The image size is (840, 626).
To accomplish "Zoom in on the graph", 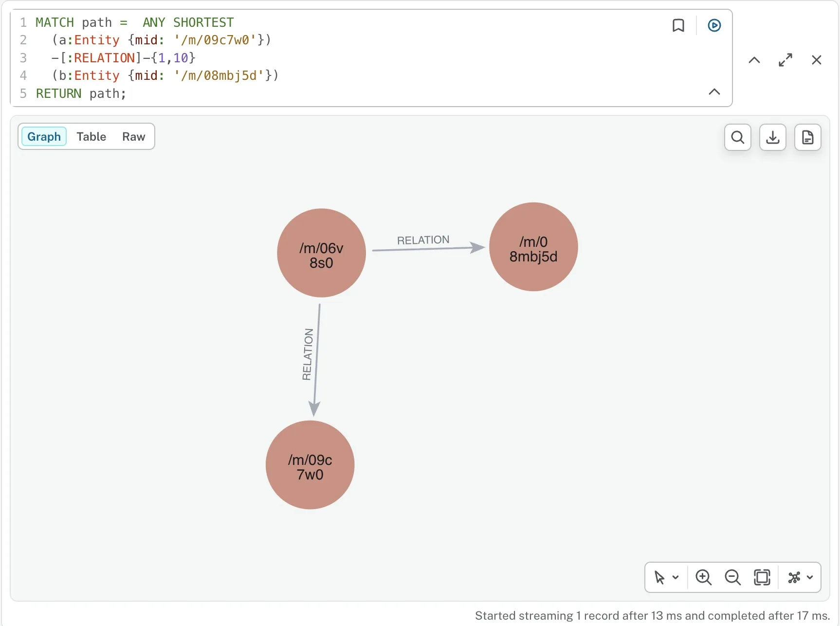I will [703, 577].
